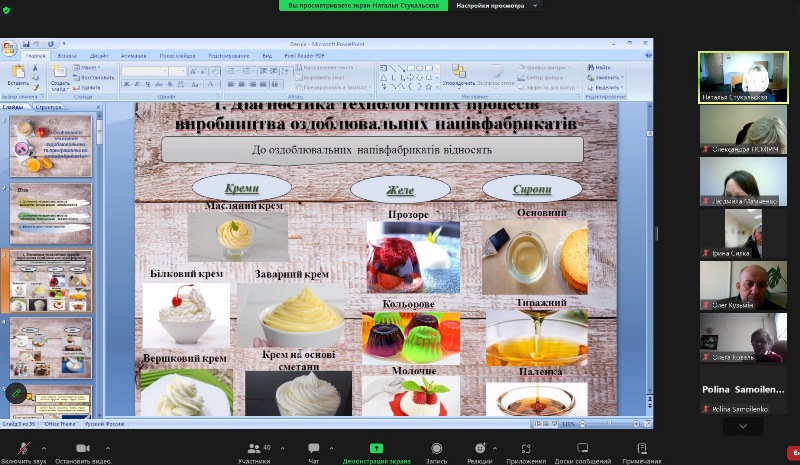The width and height of the screenshot is (800, 465).
Task: Click the Заменить replace button
Action: [605, 78]
